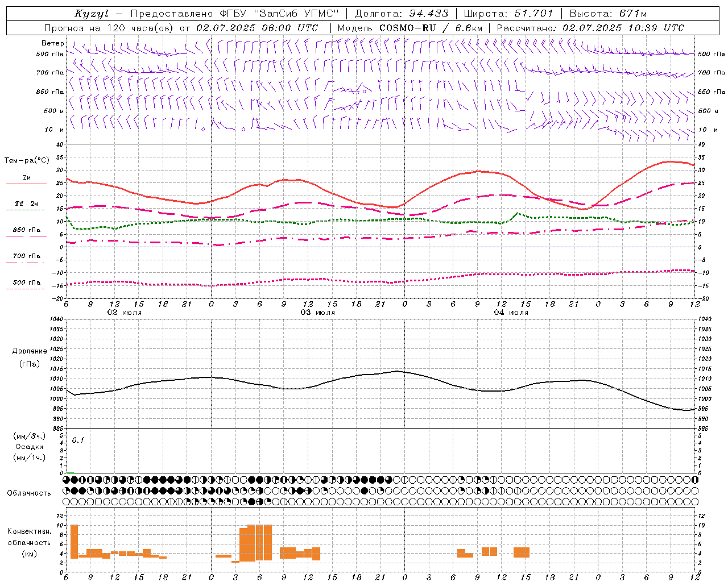Image resolution: width=728 pixels, height=582 pixels.
Task: Click the "04 июля" date label
Action: 511,313
